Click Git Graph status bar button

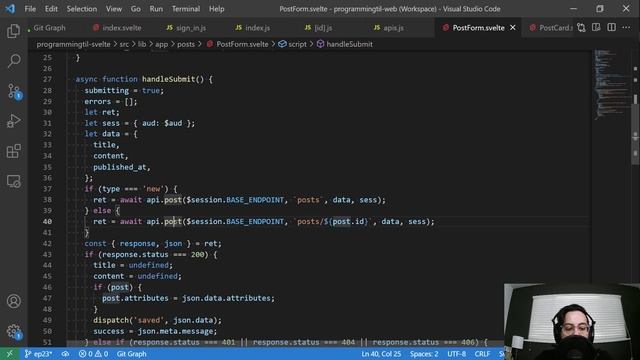click(131, 354)
